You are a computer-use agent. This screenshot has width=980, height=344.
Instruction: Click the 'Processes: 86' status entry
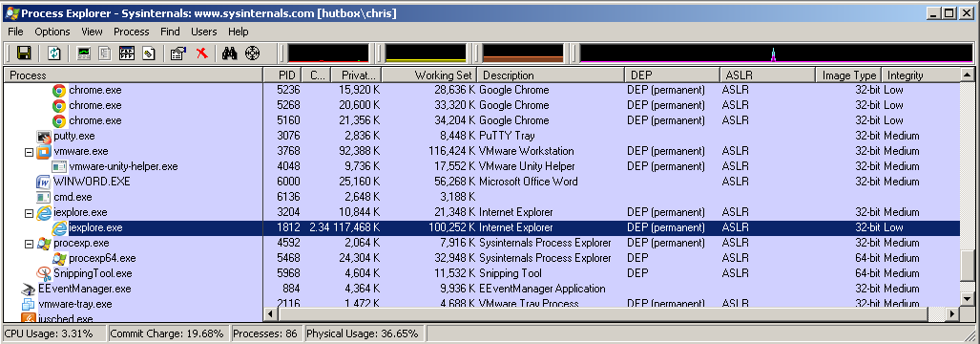pos(265,333)
